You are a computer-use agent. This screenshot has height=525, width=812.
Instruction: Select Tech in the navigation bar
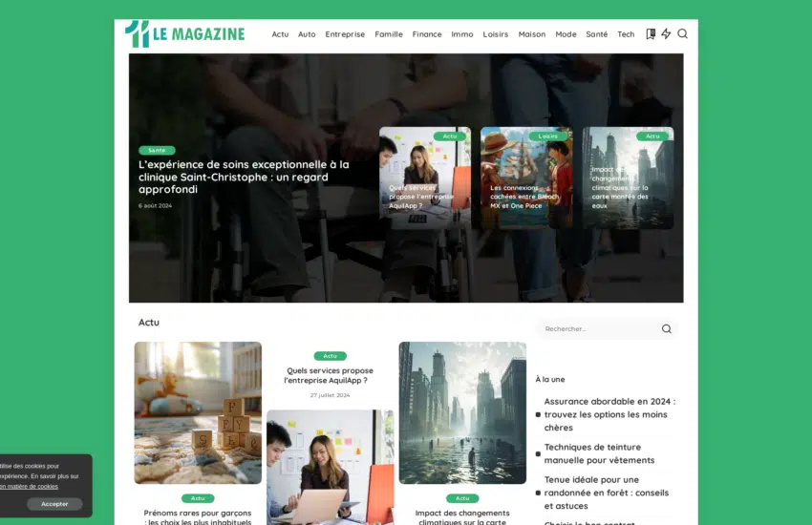tap(626, 34)
